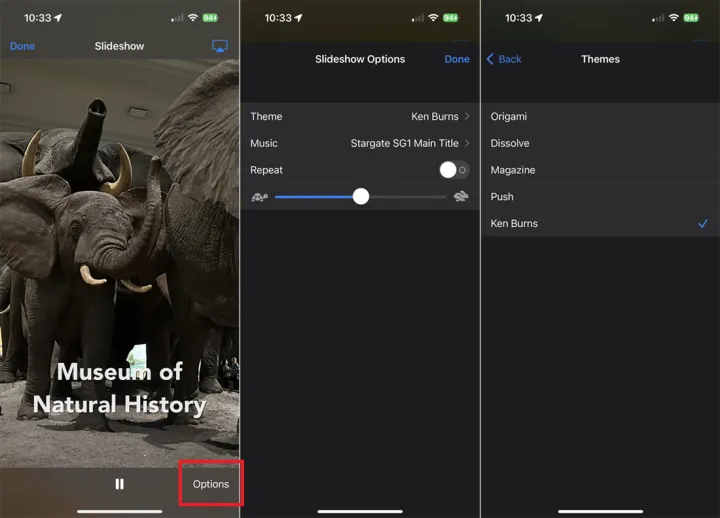
Task: Click the slideshow speed slider knob
Action: (361, 197)
